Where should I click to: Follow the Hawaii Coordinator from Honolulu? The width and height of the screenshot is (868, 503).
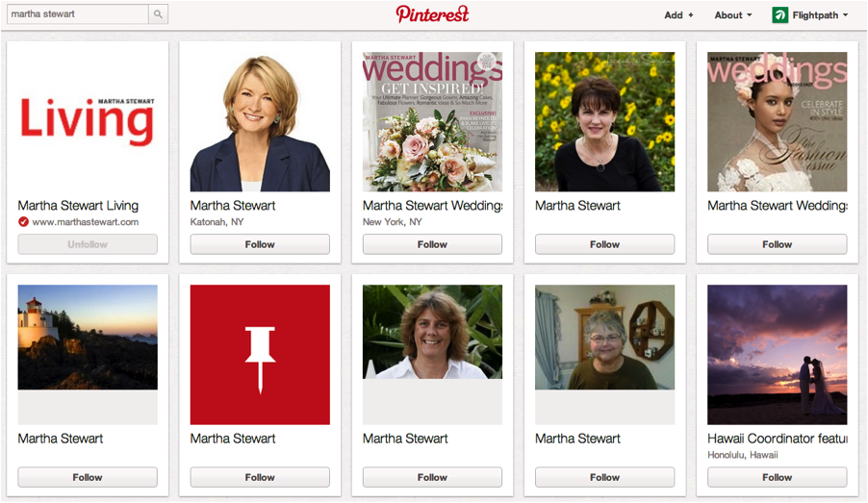(x=778, y=477)
